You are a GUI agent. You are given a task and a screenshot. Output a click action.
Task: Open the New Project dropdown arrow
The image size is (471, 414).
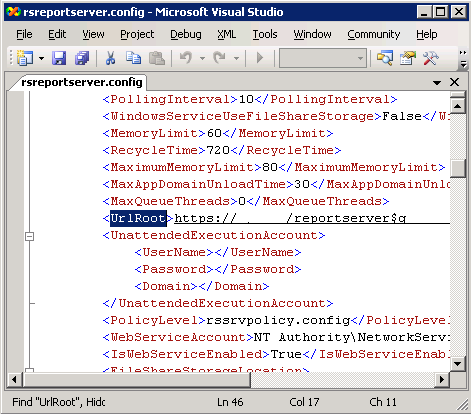pos(41,58)
